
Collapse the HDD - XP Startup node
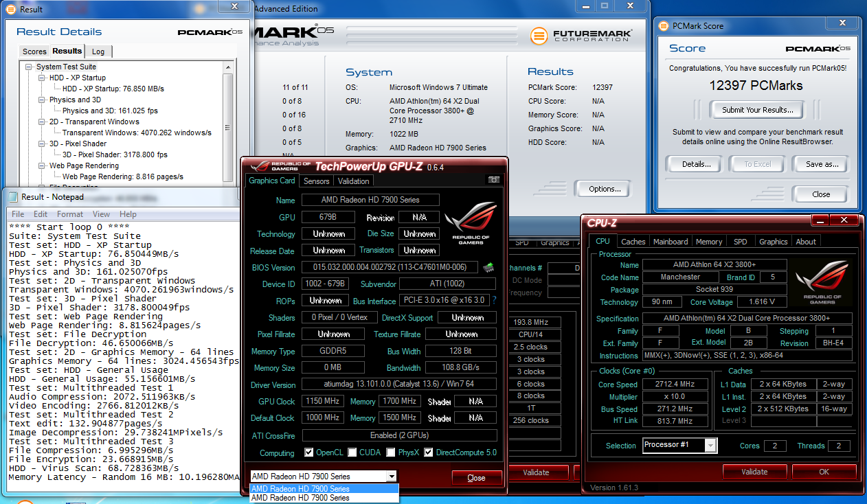tap(42, 78)
